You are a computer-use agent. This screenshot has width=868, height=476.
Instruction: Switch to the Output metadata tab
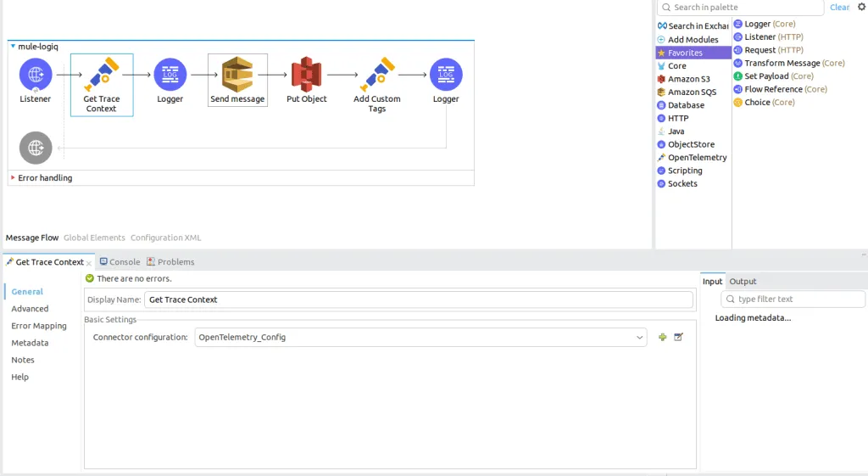click(x=743, y=282)
